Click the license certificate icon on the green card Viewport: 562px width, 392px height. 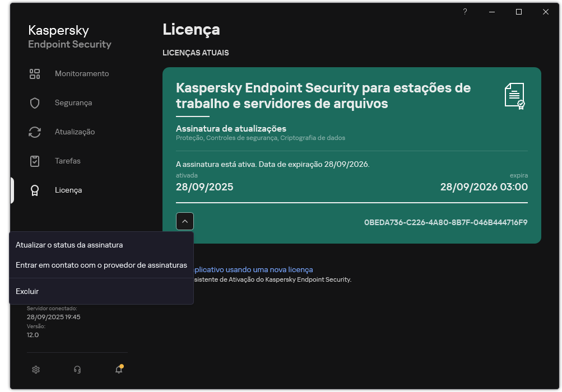tap(514, 96)
